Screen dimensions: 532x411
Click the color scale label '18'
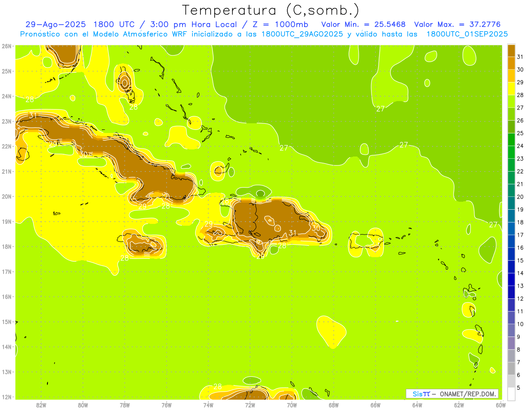point(520,222)
